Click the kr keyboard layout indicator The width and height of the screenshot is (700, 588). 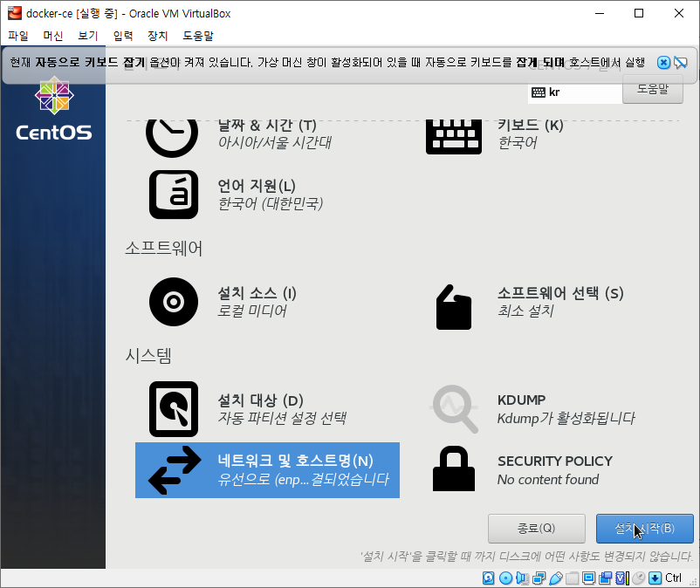(x=574, y=92)
